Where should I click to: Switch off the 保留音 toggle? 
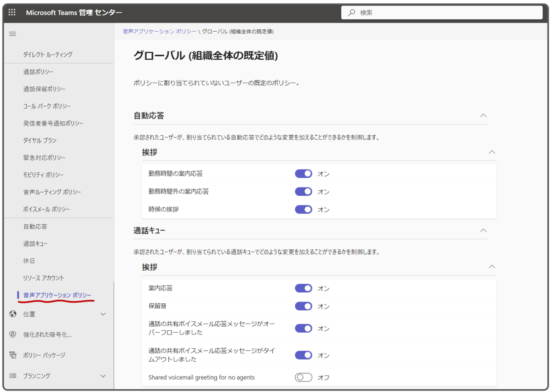click(x=304, y=306)
